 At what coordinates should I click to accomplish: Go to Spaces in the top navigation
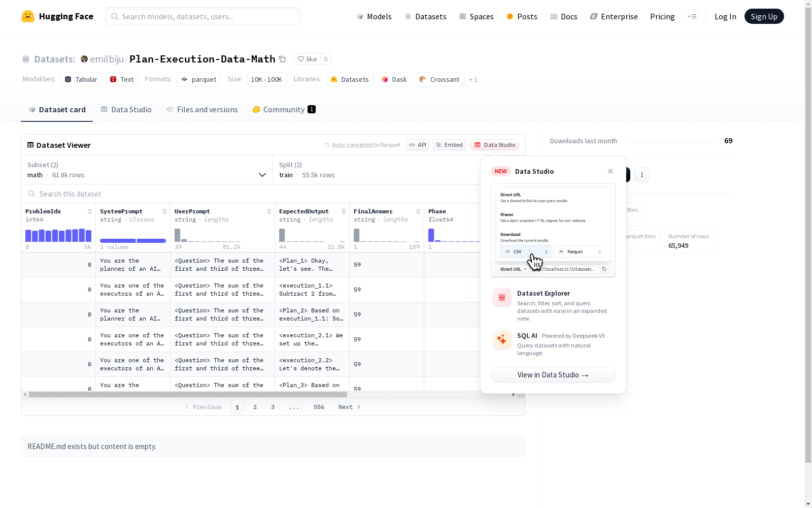point(477,16)
